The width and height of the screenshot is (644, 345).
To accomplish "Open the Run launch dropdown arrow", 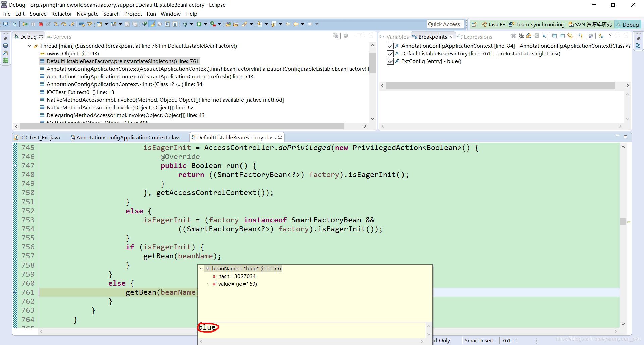I will 206,24.
